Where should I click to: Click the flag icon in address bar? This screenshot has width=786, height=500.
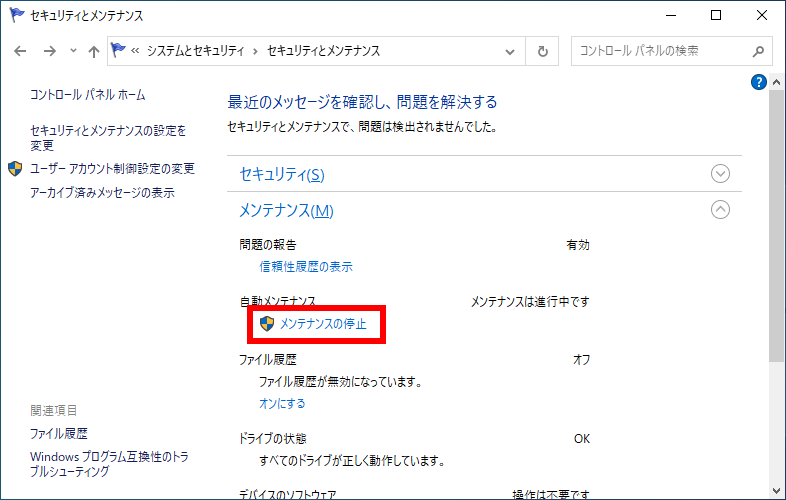(x=121, y=50)
